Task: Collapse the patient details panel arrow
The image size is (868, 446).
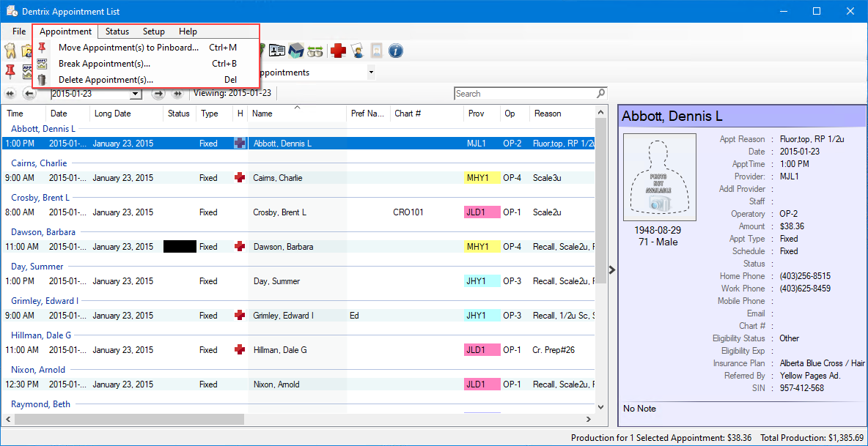Action: [x=612, y=270]
